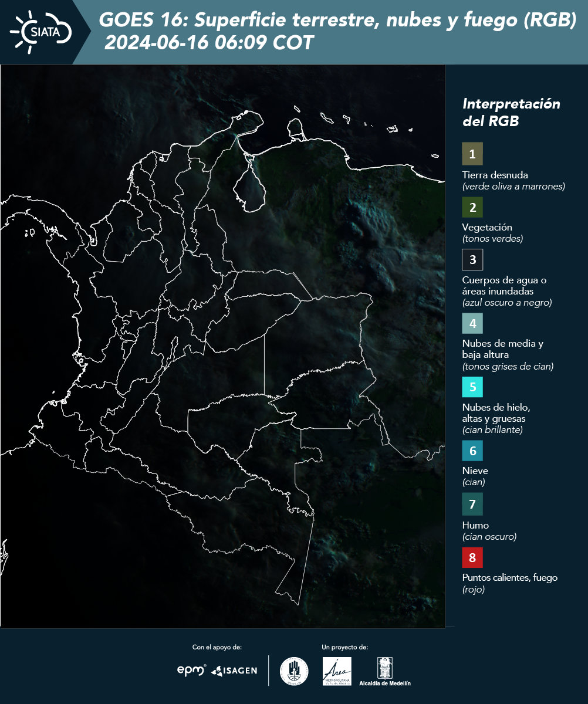
Task: Click the Alcaldía de Medellín logo
Action: click(385, 672)
